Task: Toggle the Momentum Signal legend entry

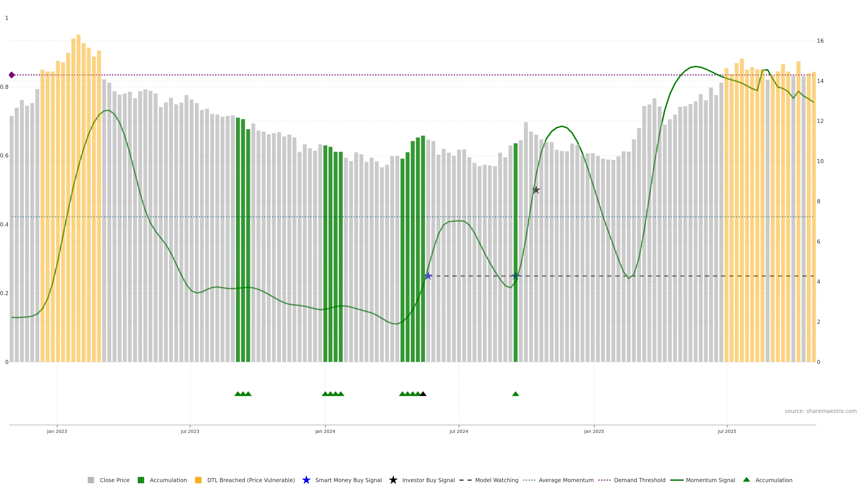Action: coord(710,480)
